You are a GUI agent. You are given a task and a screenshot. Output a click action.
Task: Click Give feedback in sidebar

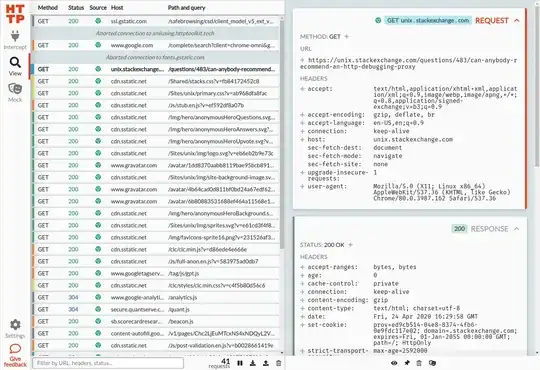15,355
